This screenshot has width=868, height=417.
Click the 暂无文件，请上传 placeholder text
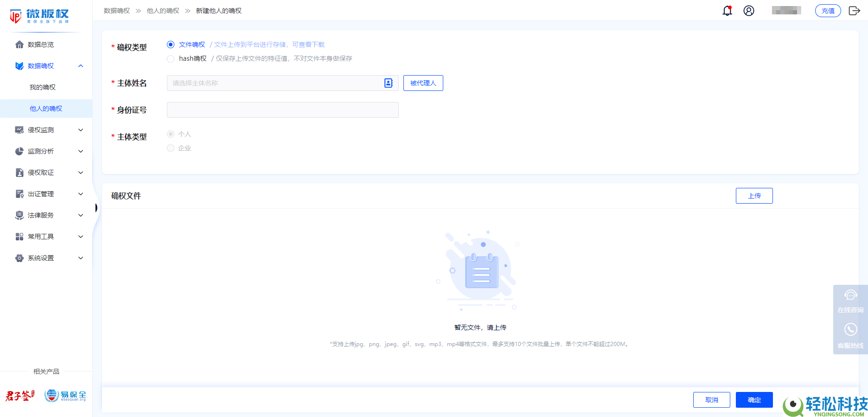pyautogui.click(x=480, y=327)
